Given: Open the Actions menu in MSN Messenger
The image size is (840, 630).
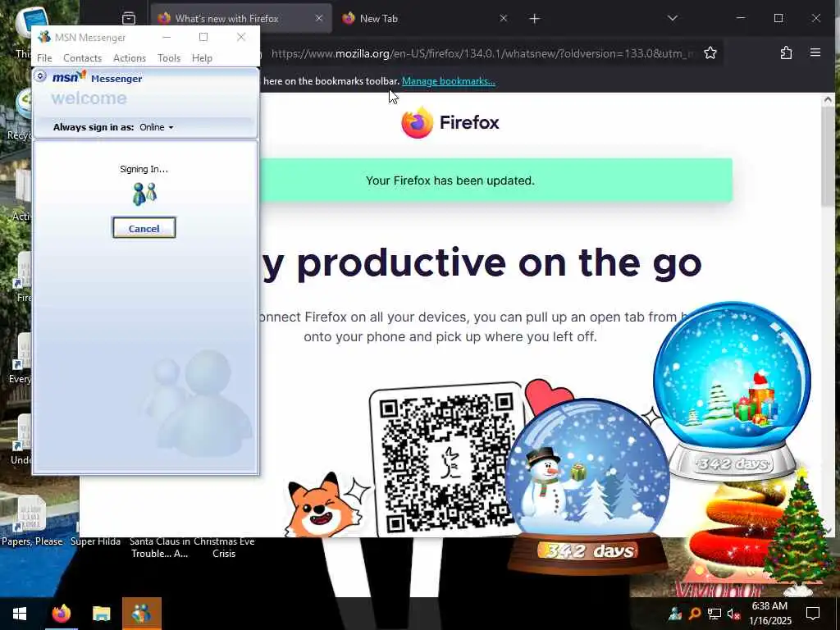Looking at the screenshot, I should click(130, 58).
